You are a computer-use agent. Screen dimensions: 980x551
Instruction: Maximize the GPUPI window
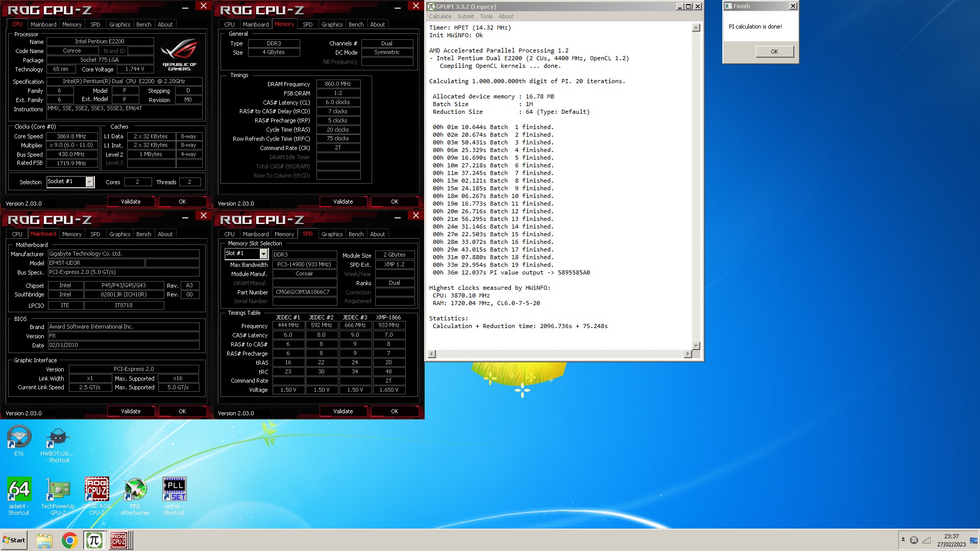[688, 7]
